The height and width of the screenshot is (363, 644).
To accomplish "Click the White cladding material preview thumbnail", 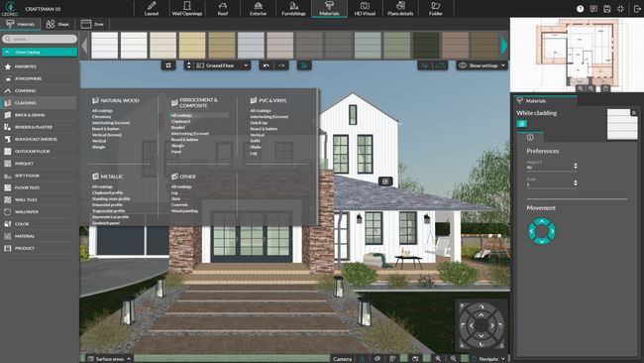I will pos(622,125).
